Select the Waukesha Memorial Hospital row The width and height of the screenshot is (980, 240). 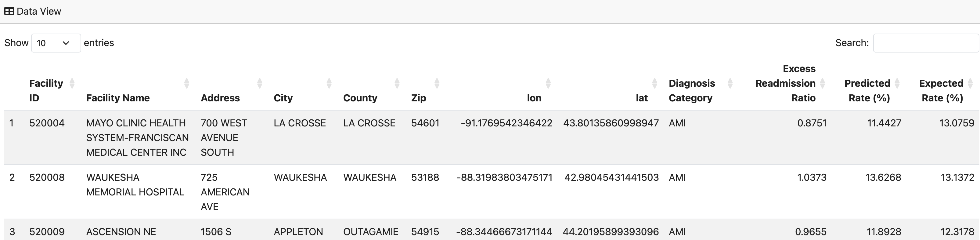click(x=135, y=185)
